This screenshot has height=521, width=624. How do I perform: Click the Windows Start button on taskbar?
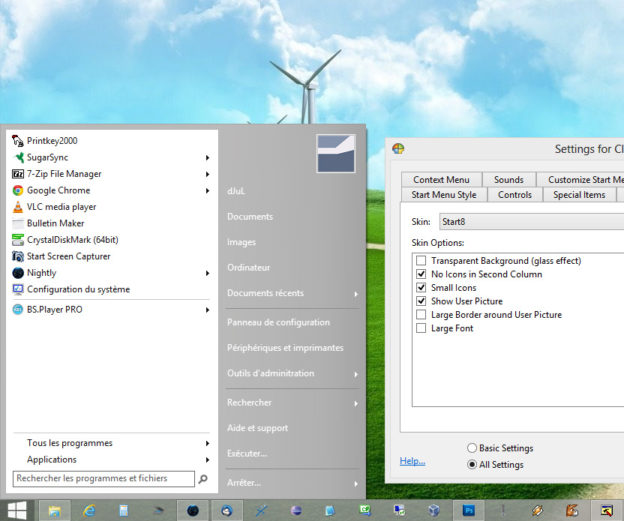click(18, 510)
